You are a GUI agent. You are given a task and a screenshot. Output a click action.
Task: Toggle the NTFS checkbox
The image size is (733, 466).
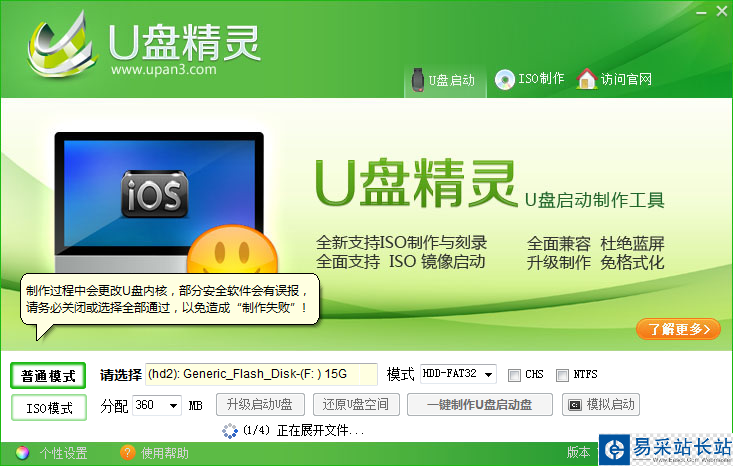click(562, 375)
